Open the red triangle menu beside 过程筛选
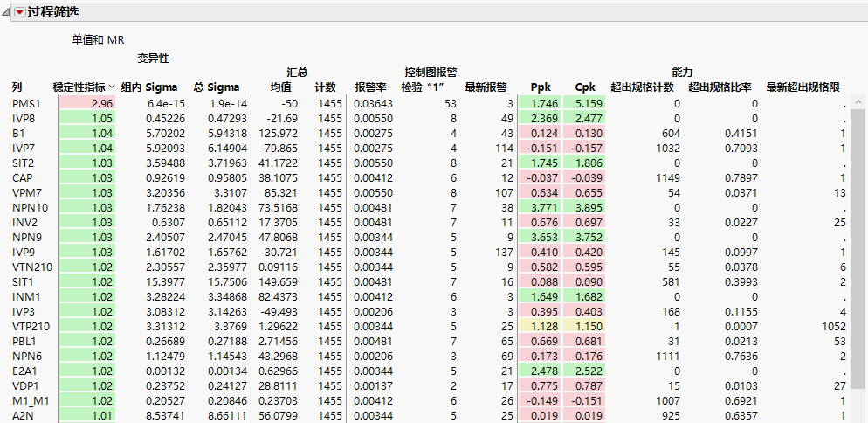The height and width of the screenshot is (423, 868). click(x=19, y=12)
